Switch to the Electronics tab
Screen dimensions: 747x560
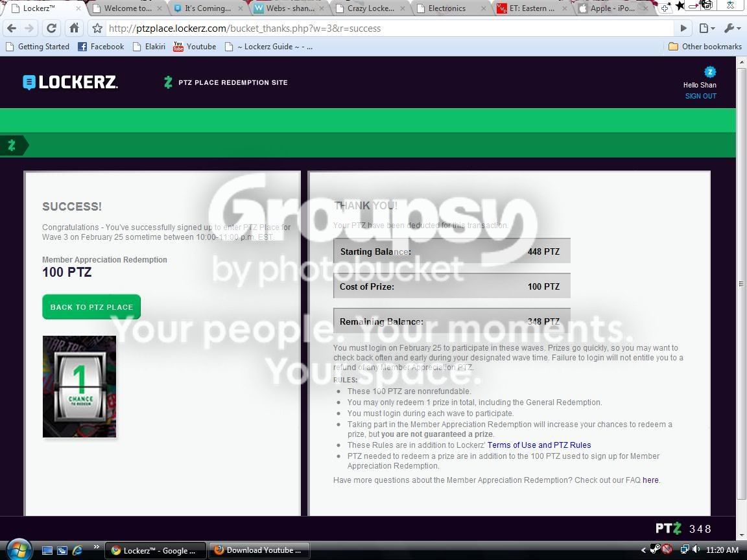pyautogui.click(x=447, y=8)
